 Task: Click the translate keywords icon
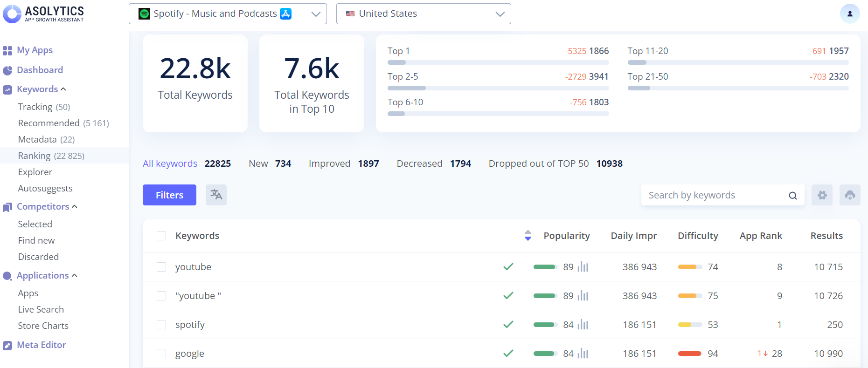point(216,195)
